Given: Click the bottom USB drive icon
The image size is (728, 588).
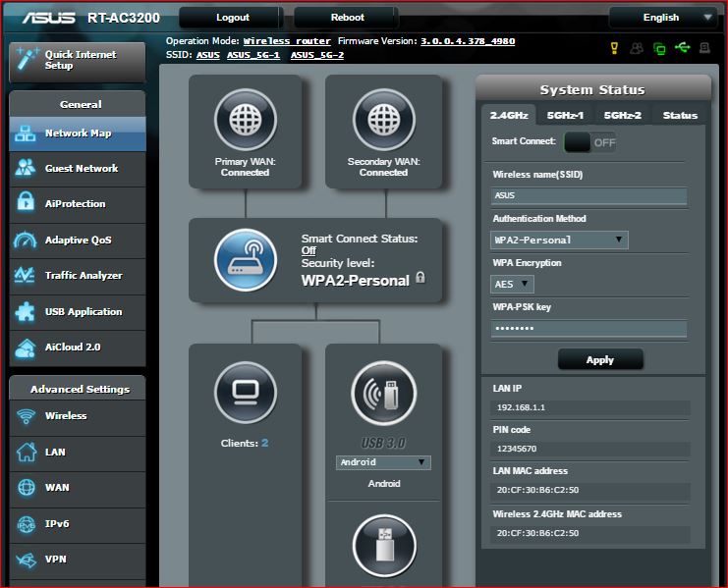Looking at the screenshot, I should pyautogui.click(x=384, y=546).
